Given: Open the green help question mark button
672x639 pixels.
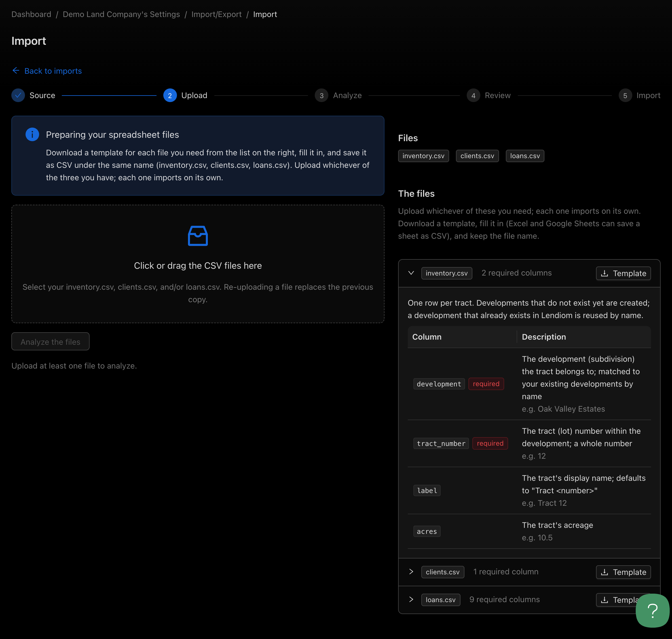Looking at the screenshot, I should point(653,610).
